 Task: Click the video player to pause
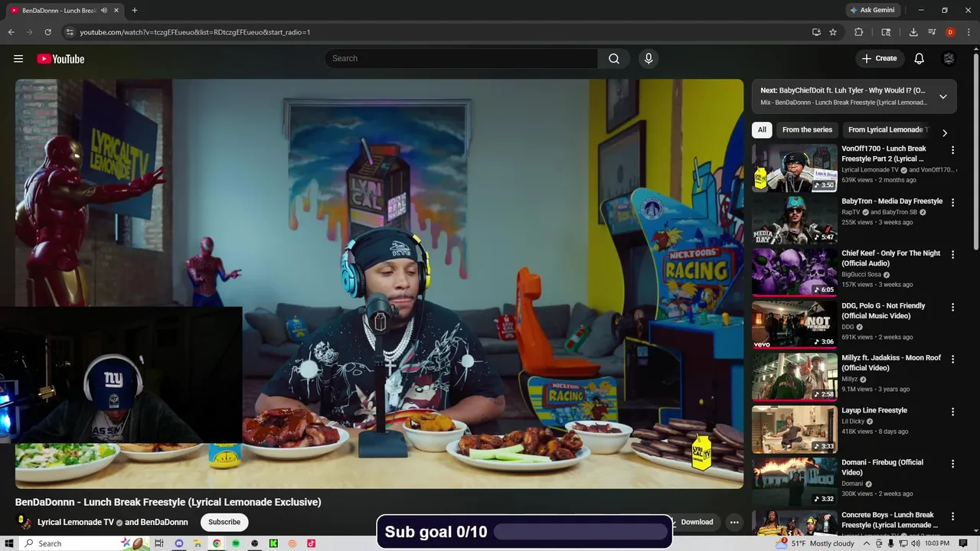coord(379,283)
